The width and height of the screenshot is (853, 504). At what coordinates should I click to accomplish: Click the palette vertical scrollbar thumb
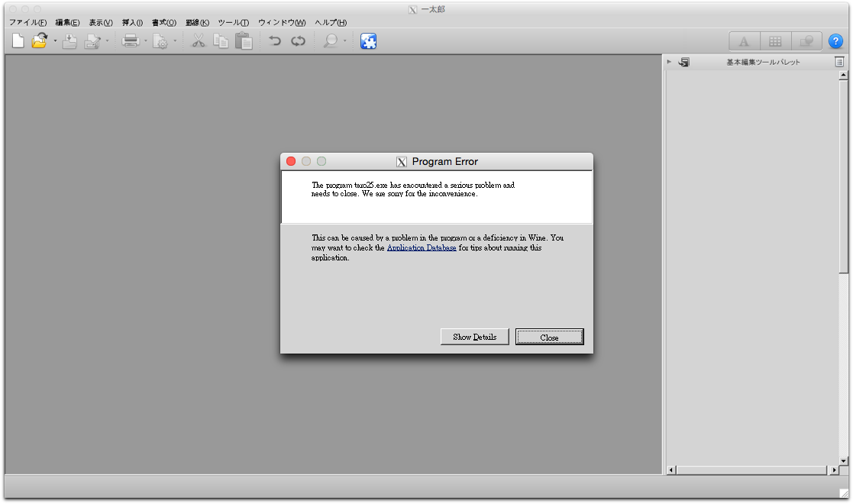[x=843, y=177]
